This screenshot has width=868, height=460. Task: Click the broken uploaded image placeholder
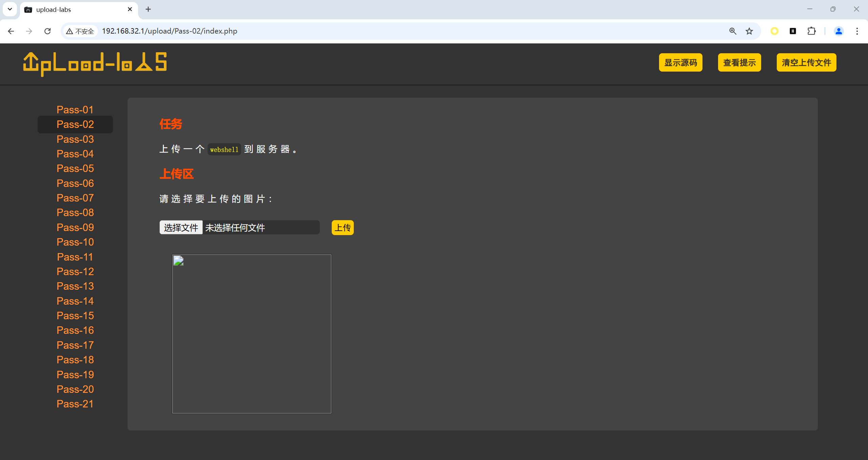pyautogui.click(x=251, y=333)
